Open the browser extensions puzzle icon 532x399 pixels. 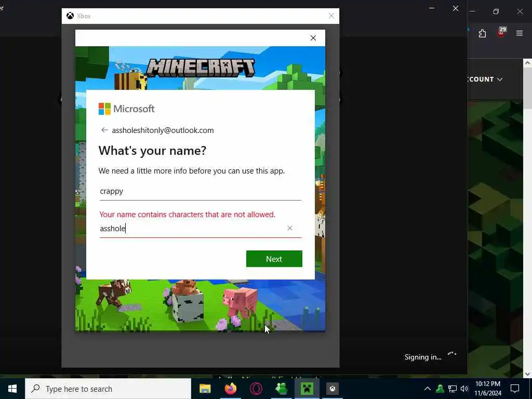(x=482, y=33)
